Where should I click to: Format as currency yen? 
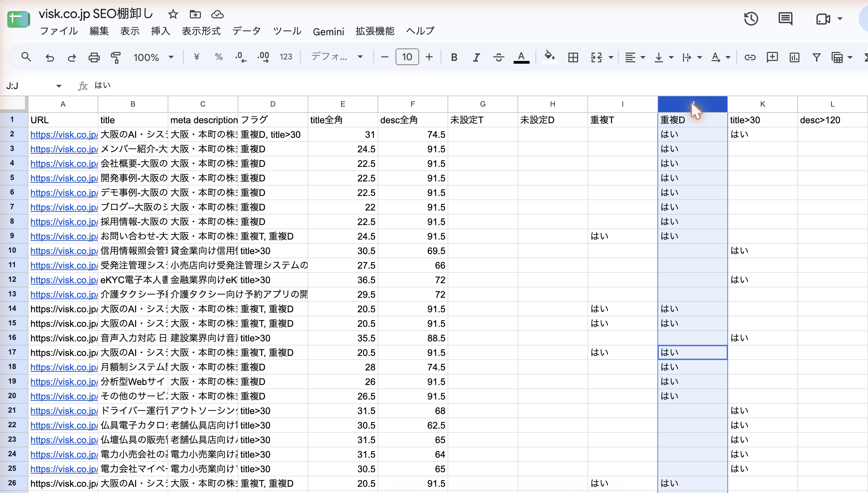coord(196,57)
